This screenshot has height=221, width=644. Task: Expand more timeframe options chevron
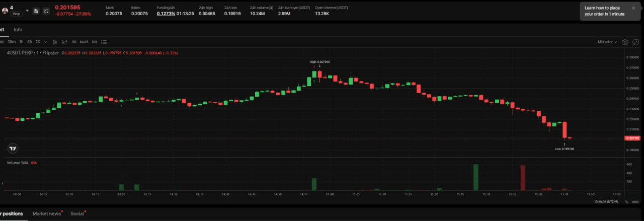click(46, 42)
